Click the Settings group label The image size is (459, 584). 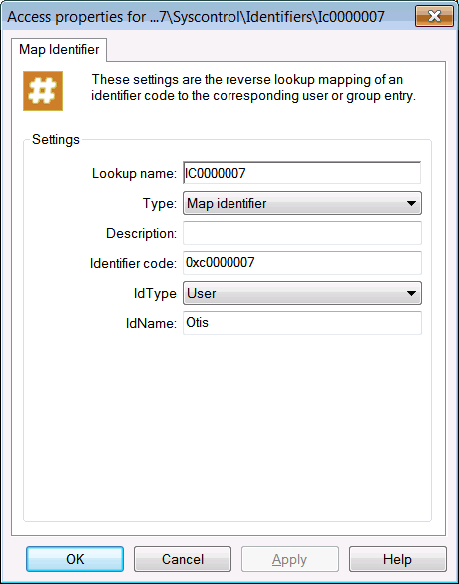[56, 139]
